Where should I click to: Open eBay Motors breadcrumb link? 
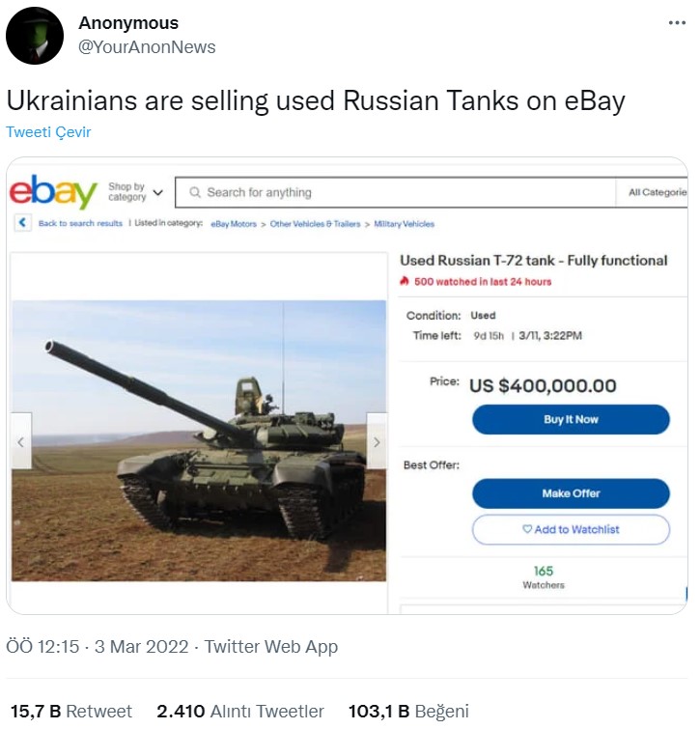(235, 224)
